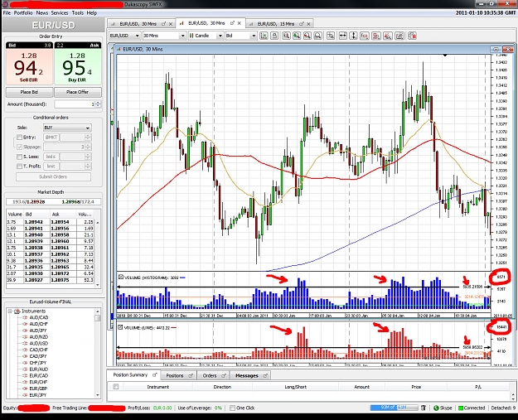Switch to the Messages tab
Screen dimensions: 518x420
coord(247,376)
